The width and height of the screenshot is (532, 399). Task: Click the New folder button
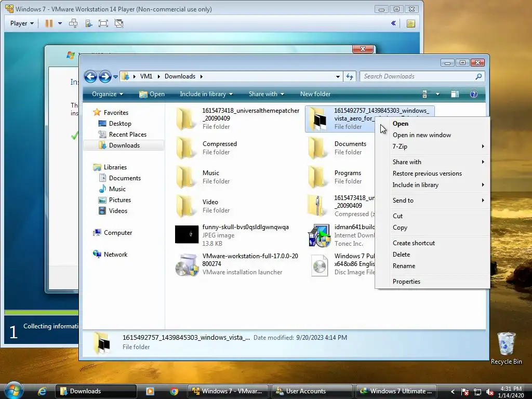pos(315,94)
